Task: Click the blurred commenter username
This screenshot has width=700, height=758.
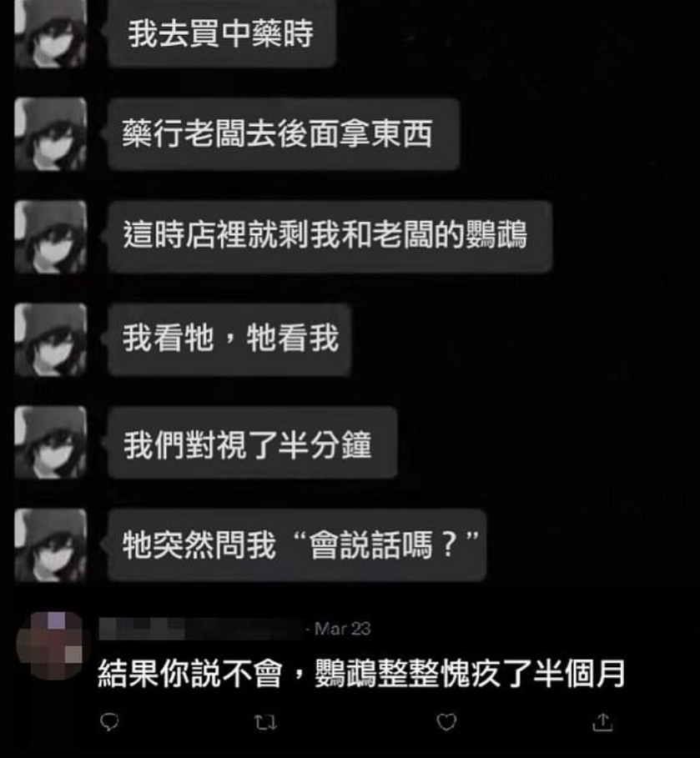Action: pyautogui.click(x=201, y=629)
